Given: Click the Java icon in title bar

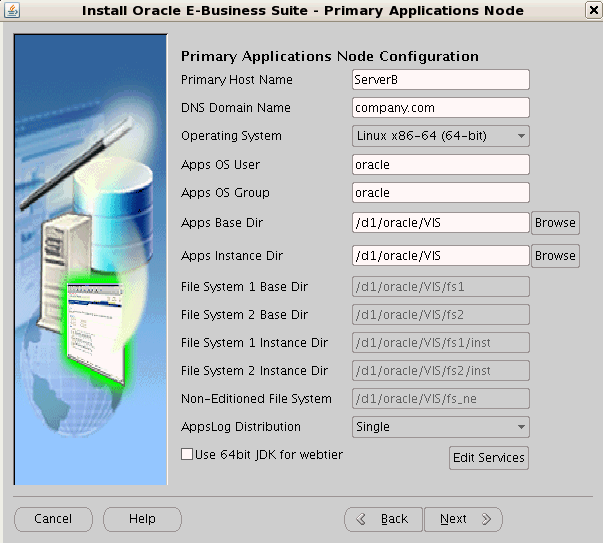Looking at the screenshot, I should [x=12, y=10].
